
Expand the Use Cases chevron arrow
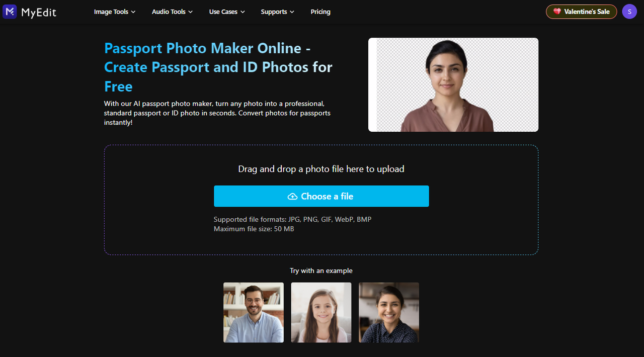tap(243, 12)
